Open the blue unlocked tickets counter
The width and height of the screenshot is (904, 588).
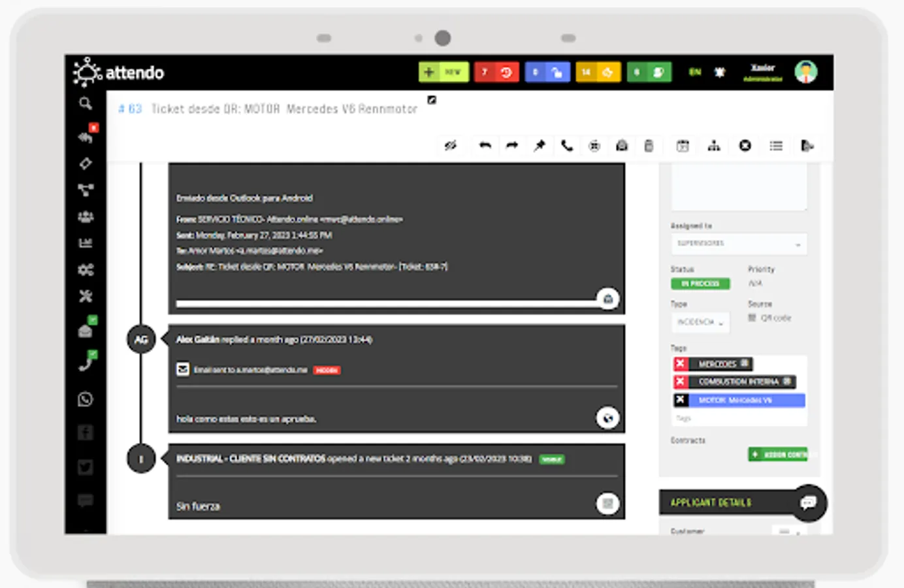click(547, 72)
